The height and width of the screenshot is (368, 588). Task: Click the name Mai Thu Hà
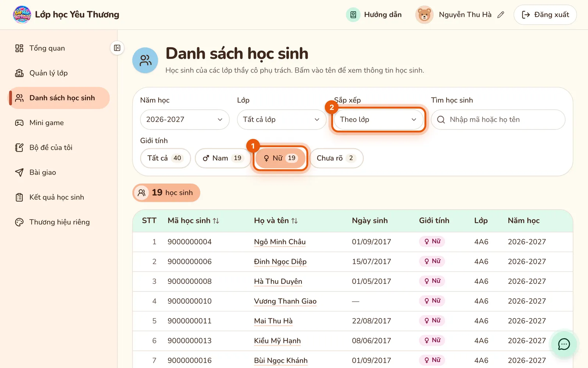point(273,321)
